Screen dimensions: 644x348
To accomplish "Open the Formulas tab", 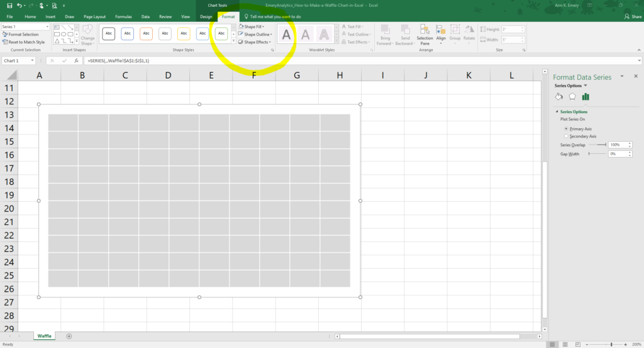I will click(123, 17).
